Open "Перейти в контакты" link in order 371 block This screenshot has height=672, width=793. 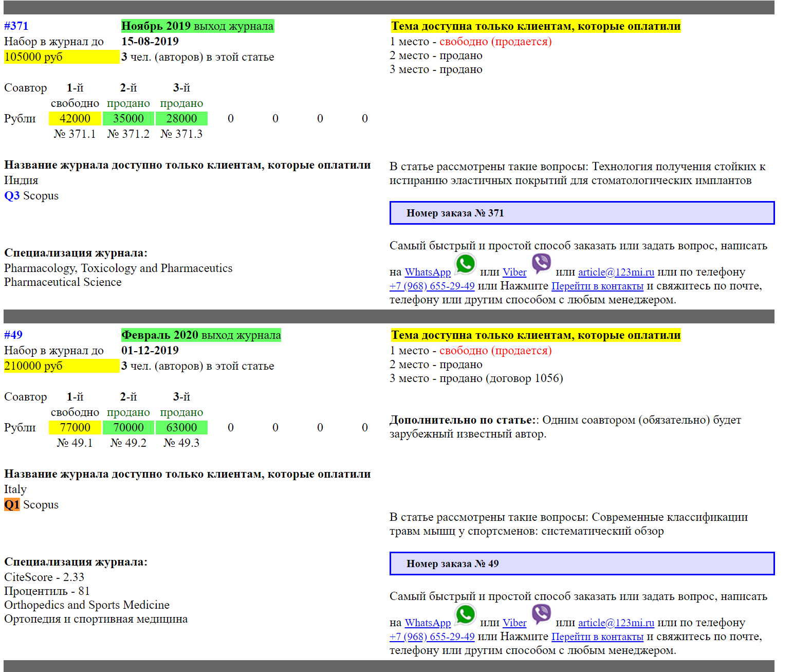(x=597, y=286)
